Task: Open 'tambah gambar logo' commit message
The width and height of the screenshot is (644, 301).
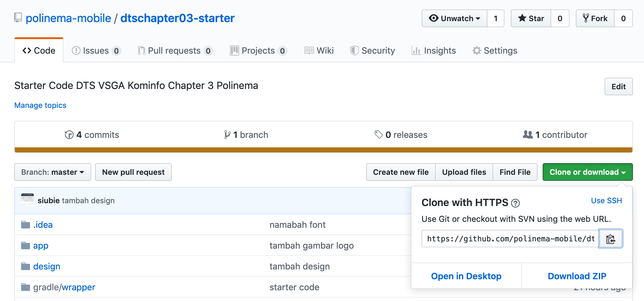Action: (312, 246)
